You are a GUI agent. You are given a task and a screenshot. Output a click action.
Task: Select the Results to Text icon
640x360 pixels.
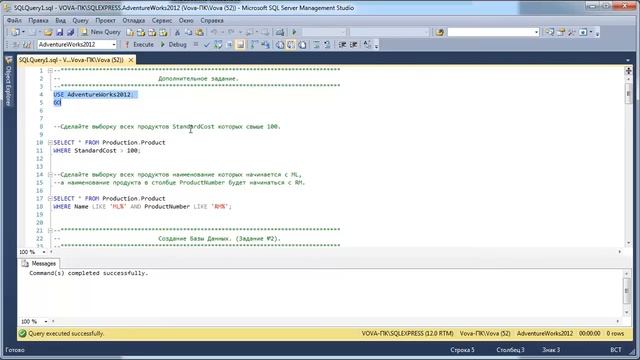(280, 44)
